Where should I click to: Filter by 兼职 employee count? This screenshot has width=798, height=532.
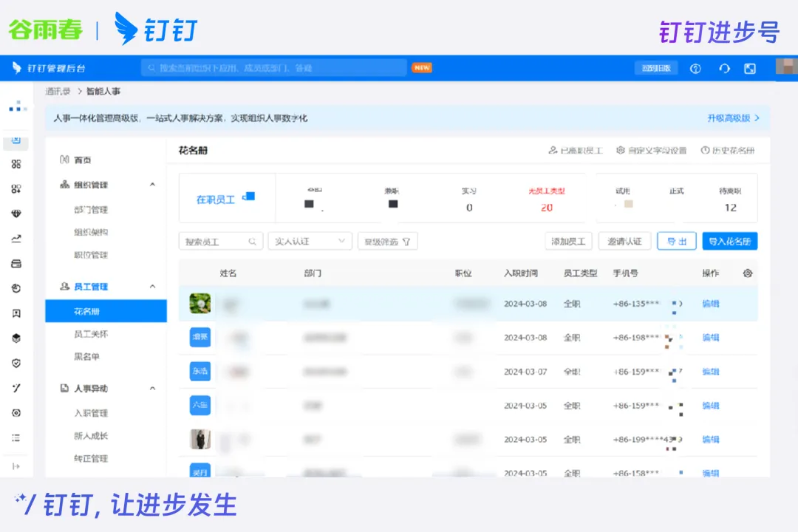click(x=392, y=198)
